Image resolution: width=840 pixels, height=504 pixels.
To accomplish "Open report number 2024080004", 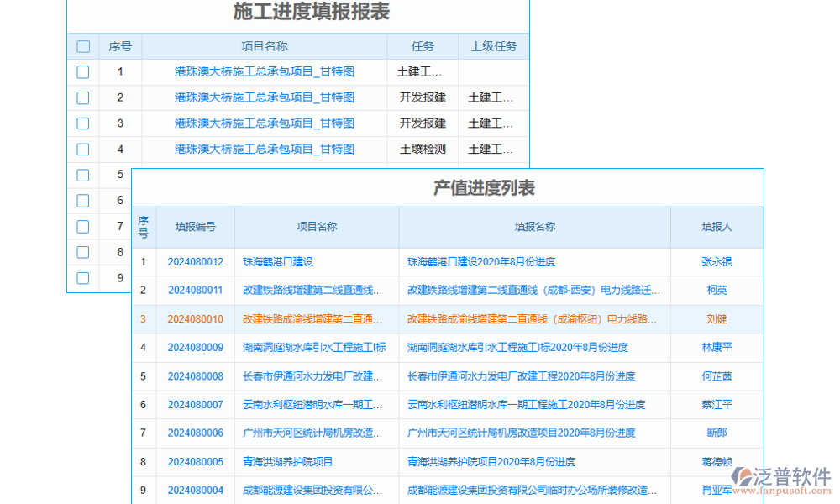I will [196, 490].
